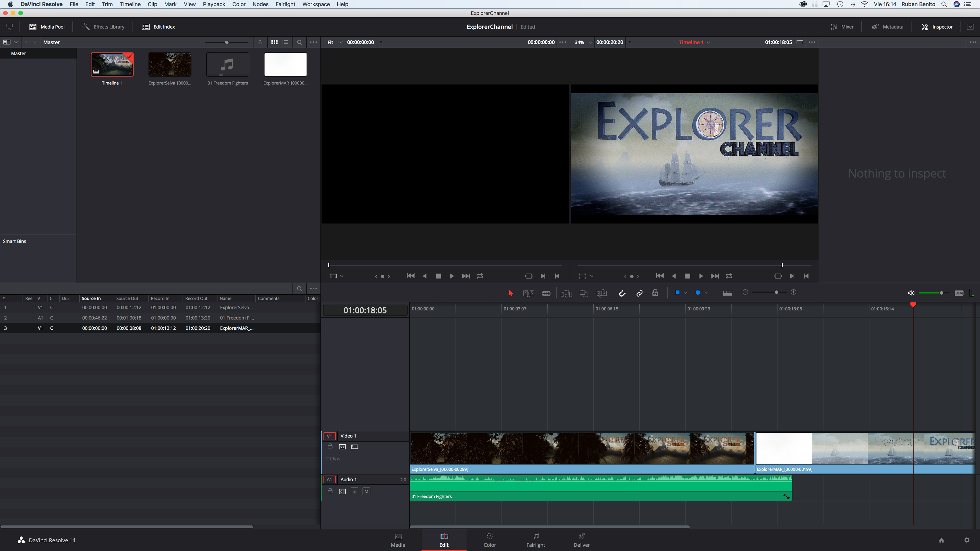The height and width of the screenshot is (551, 980).
Task: Open source viewer mode dropdown
Action: (342, 276)
